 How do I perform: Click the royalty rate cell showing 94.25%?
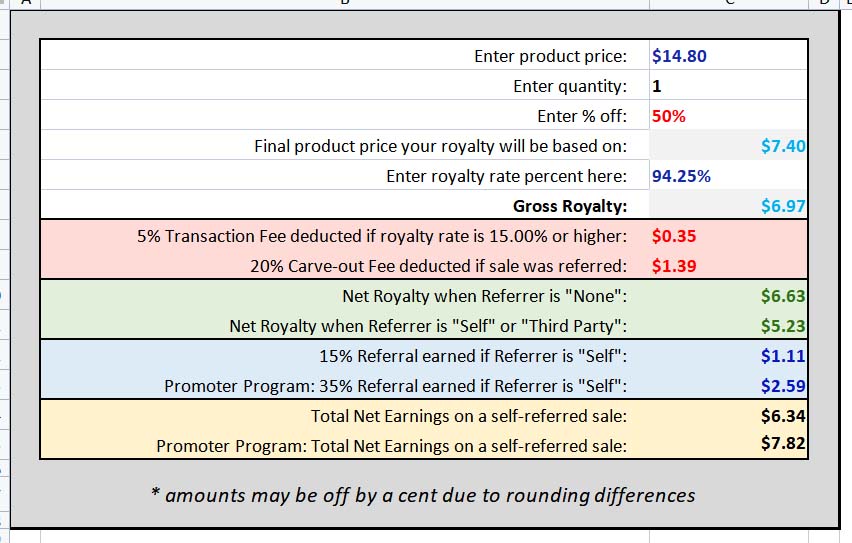coord(728,175)
